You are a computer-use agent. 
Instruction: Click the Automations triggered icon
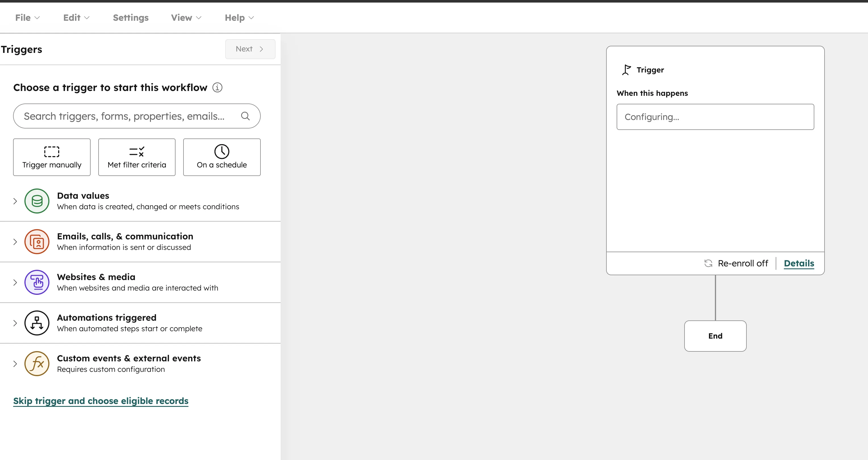(x=37, y=323)
